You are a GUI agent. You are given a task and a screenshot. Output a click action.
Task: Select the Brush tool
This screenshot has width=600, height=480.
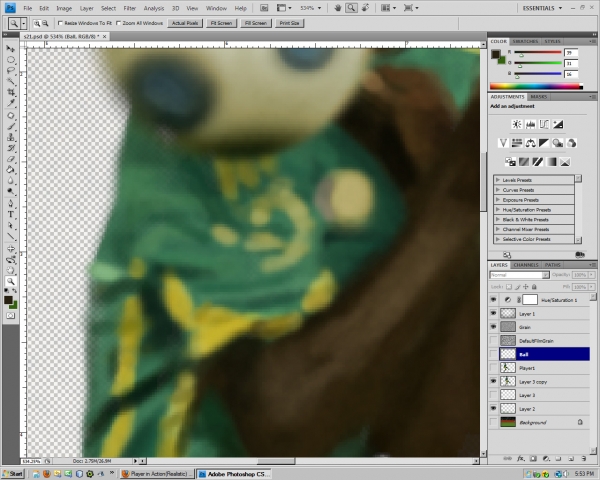click(x=10, y=126)
